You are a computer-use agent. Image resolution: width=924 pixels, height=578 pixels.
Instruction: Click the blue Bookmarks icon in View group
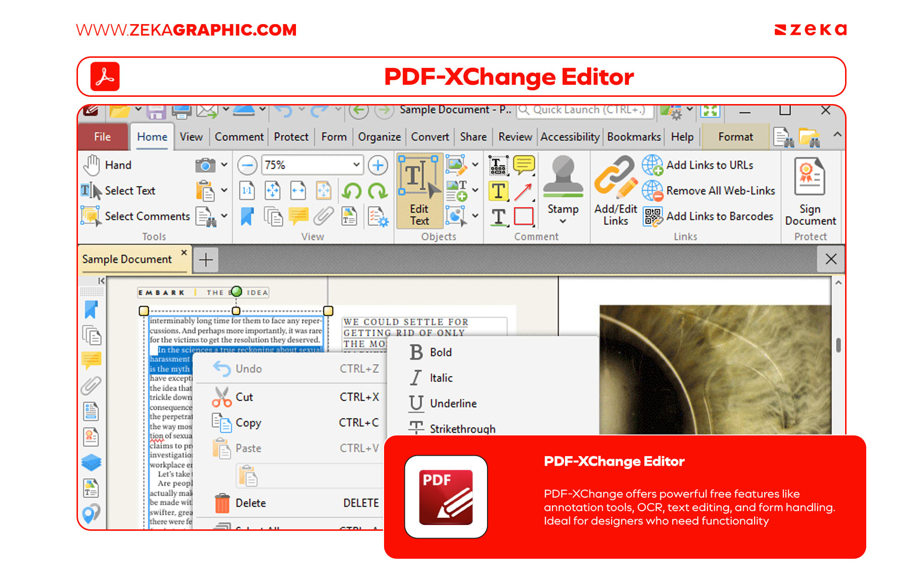click(247, 216)
